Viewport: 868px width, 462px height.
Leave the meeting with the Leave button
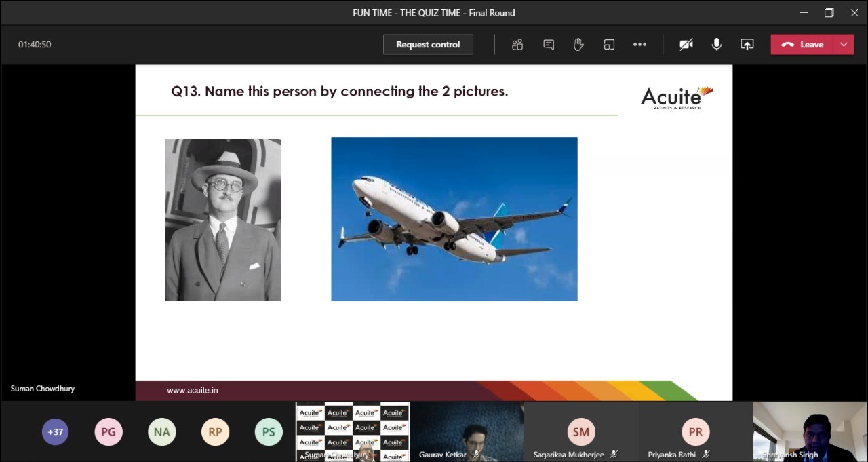point(803,45)
